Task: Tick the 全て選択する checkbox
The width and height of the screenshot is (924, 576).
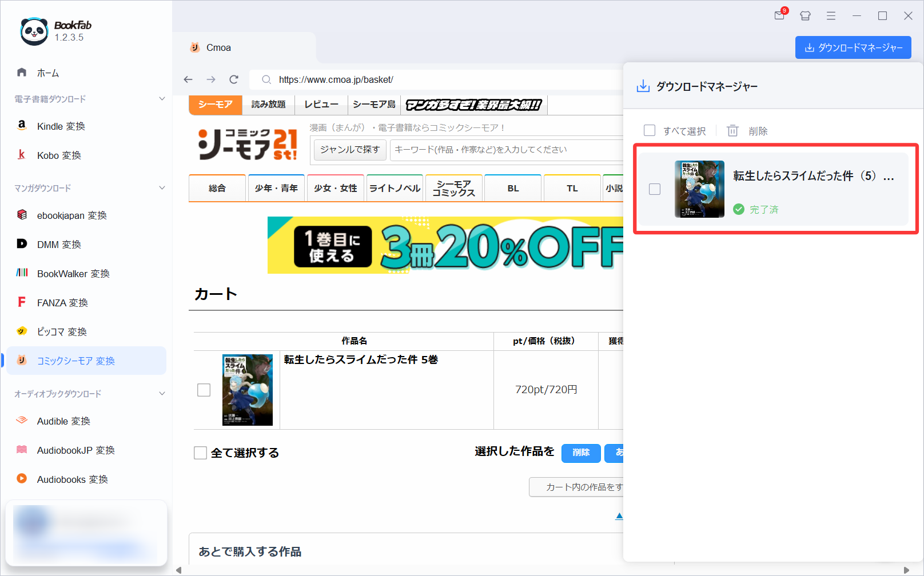Action: (200, 453)
